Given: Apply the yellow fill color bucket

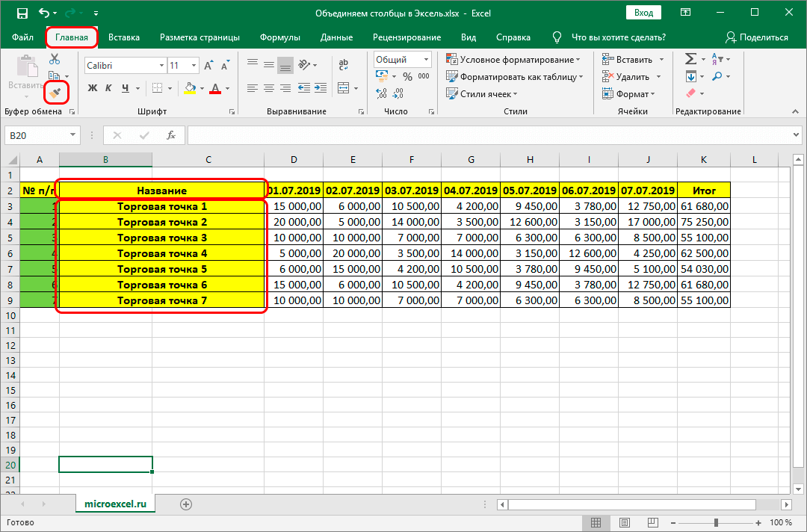Looking at the screenshot, I should tap(191, 88).
